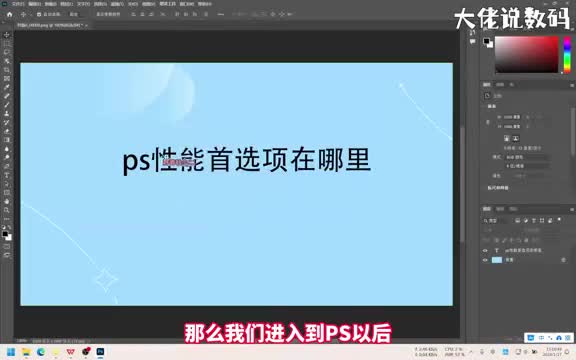Click the foreground color swatch in toolbox
The image size is (576, 360).
coord(5,234)
